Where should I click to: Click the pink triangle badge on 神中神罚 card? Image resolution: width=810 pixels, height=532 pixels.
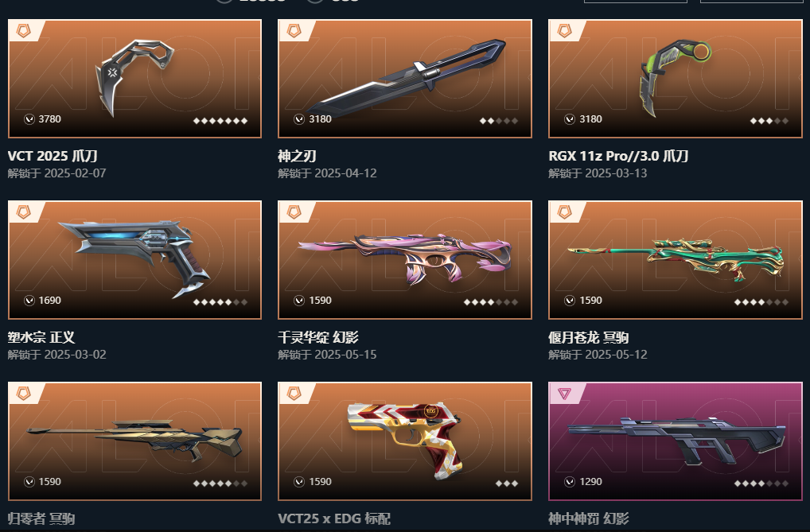[x=564, y=394]
